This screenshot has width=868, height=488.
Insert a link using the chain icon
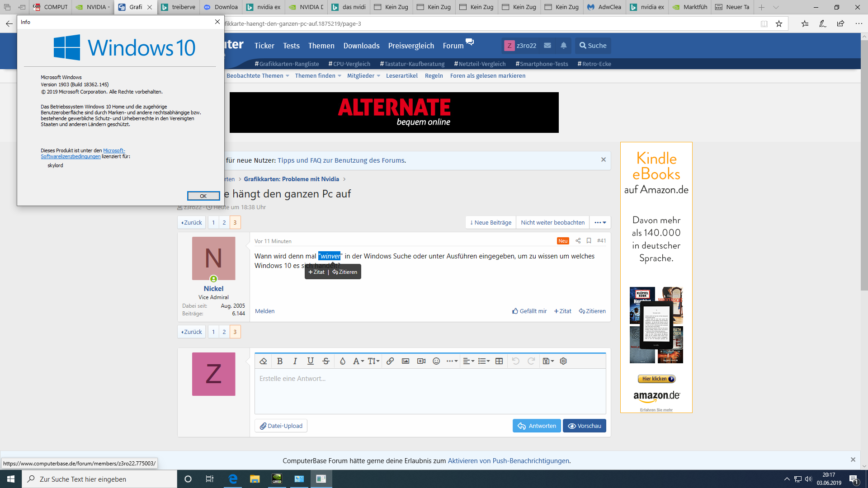390,361
